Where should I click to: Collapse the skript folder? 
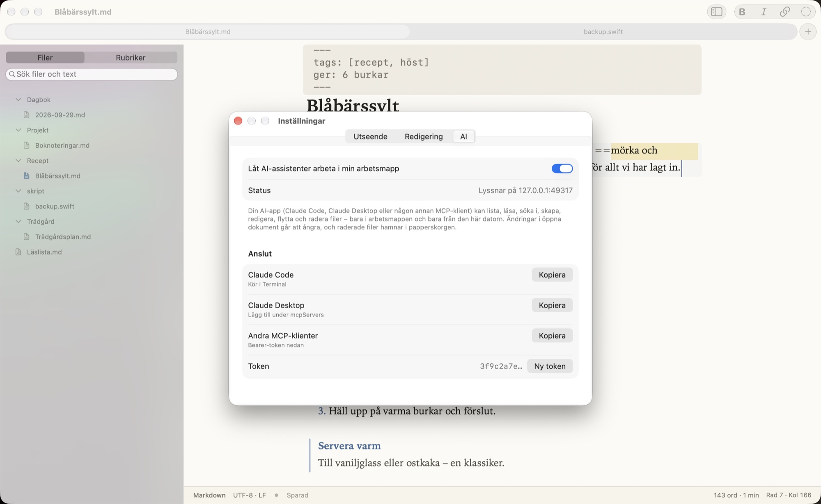[x=18, y=191]
